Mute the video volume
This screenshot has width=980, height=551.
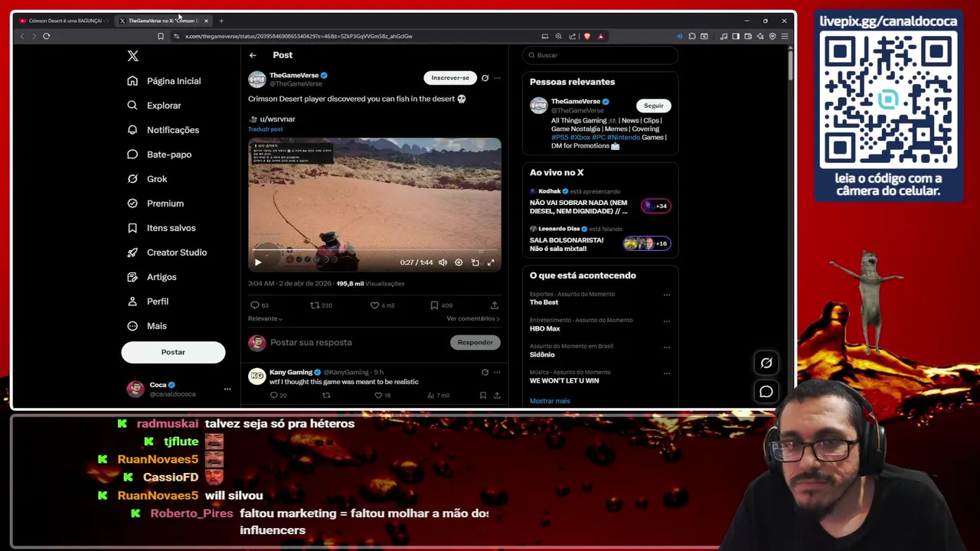pyautogui.click(x=443, y=262)
